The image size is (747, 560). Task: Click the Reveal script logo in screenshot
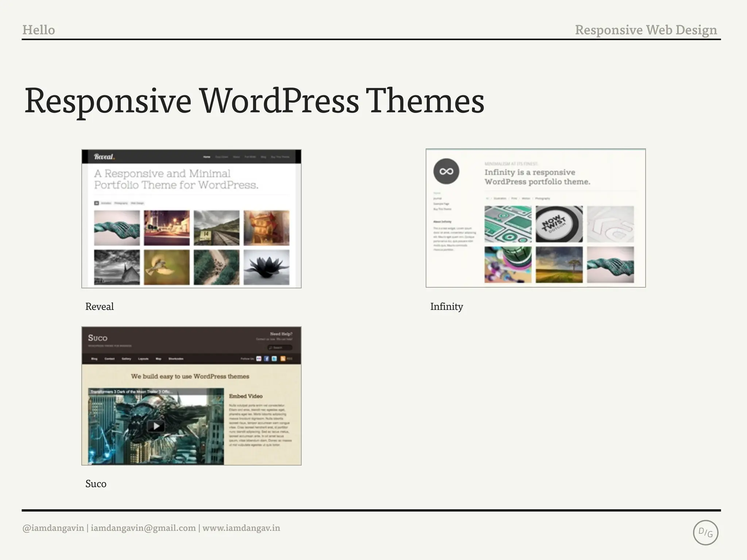click(104, 157)
